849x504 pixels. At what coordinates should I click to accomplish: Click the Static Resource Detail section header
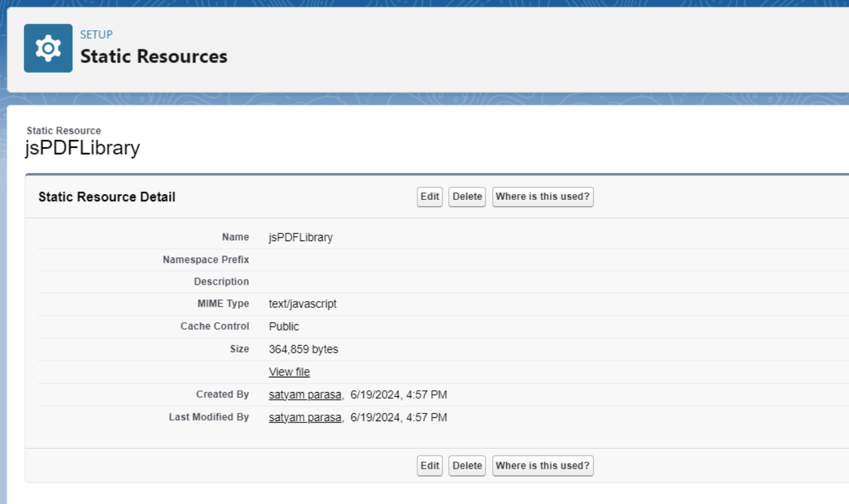[x=106, y=197]
